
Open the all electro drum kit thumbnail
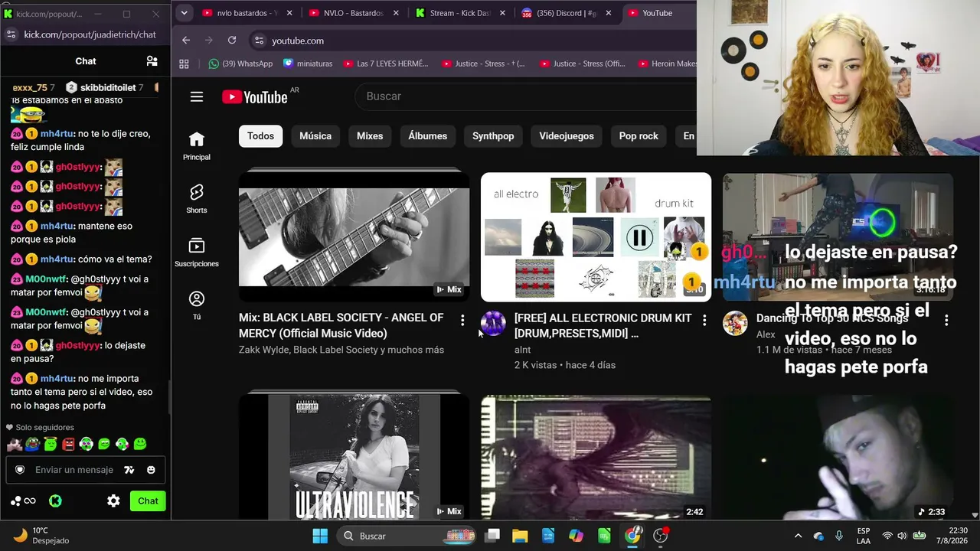click(x=596, y=237)
